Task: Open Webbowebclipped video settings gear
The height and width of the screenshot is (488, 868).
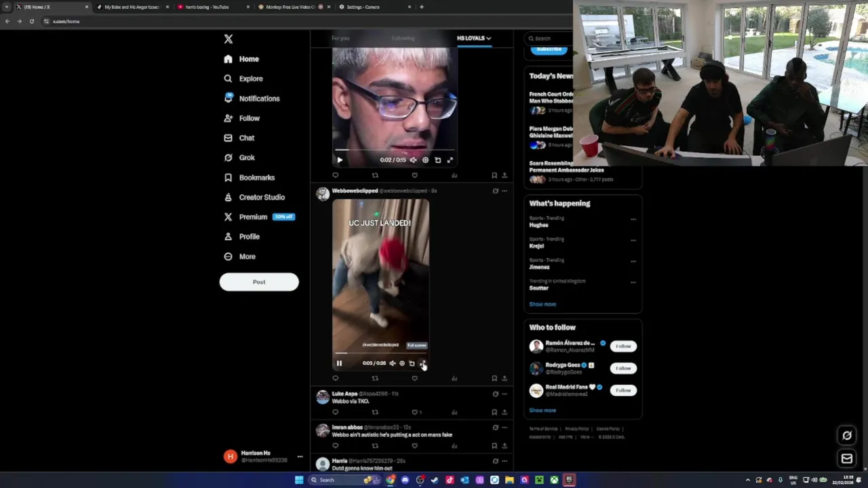Action: (401, 363)
